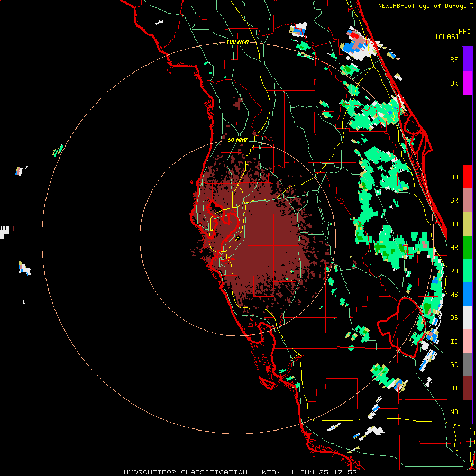Screen dimensions: 476x476
Task: Click the [CLAS] legend heading
Action: (x=447, y=36)
